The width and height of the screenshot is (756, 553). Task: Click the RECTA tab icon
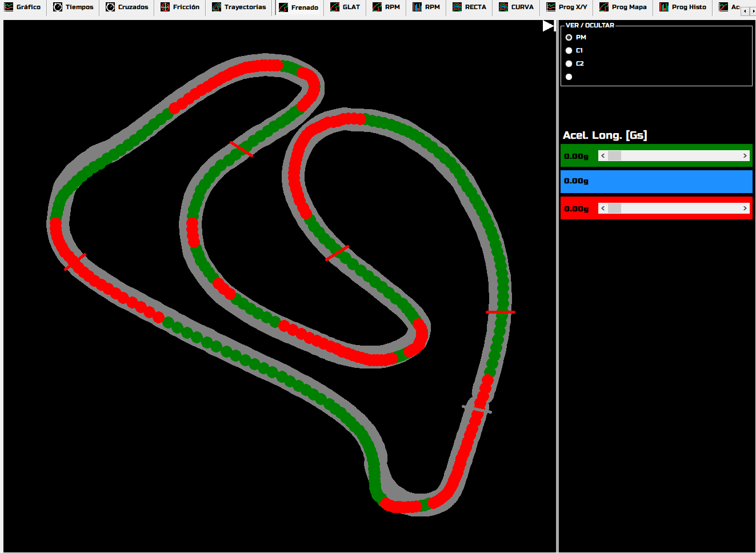coord(457,7)
